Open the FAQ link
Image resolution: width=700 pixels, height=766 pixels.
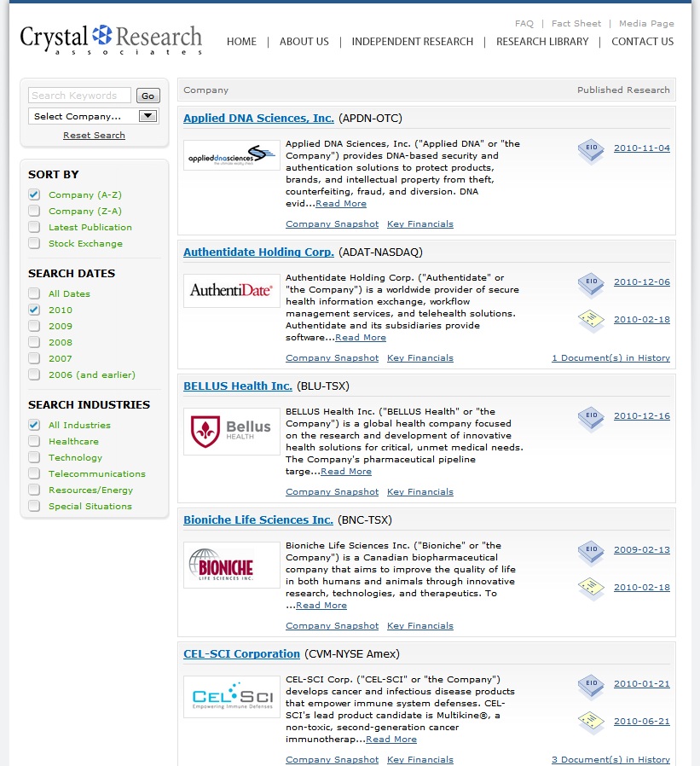524,23
